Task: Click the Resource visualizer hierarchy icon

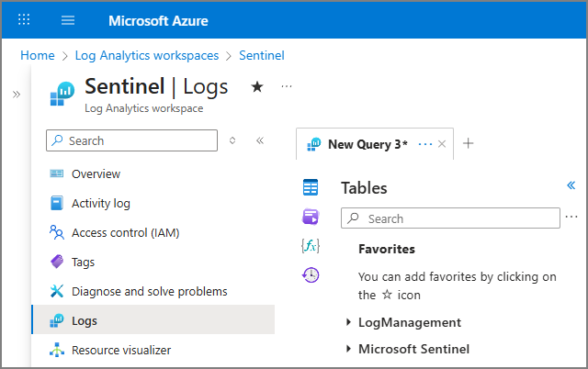Action: 57,350
